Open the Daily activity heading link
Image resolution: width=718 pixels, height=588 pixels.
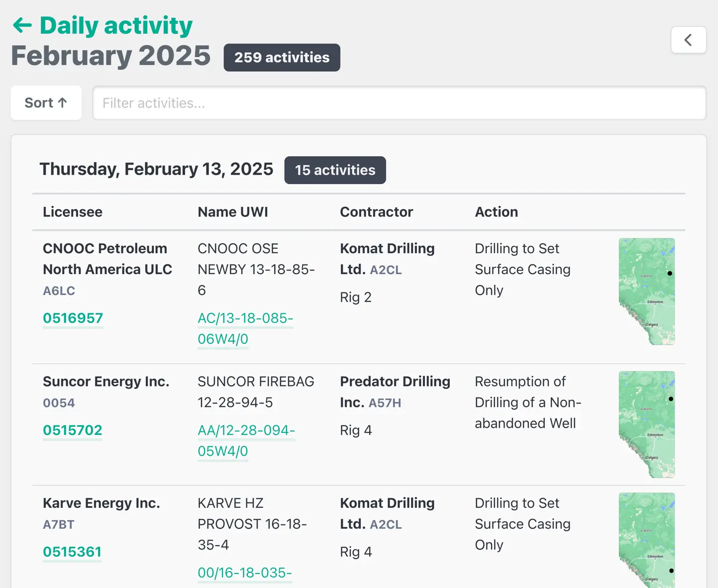coord(116,26)
